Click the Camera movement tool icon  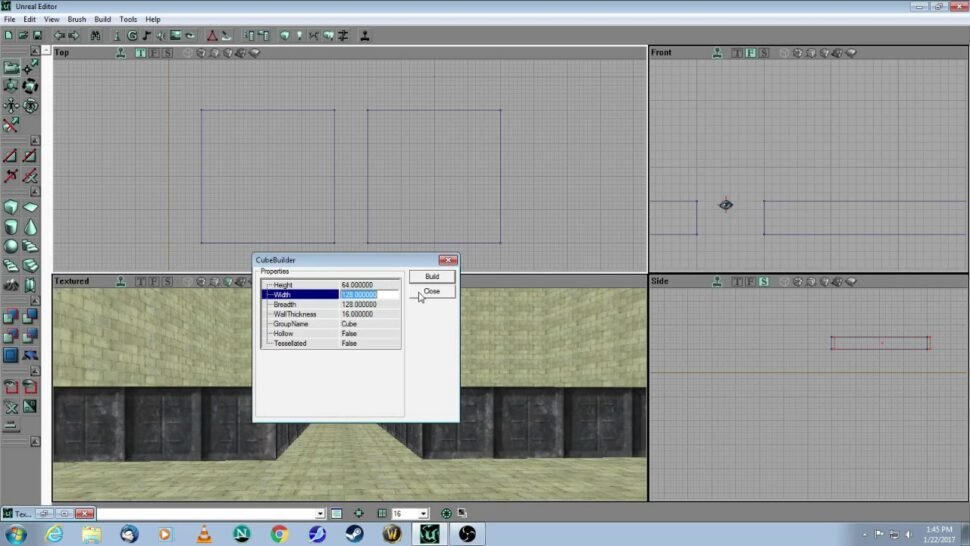[11, 68]
